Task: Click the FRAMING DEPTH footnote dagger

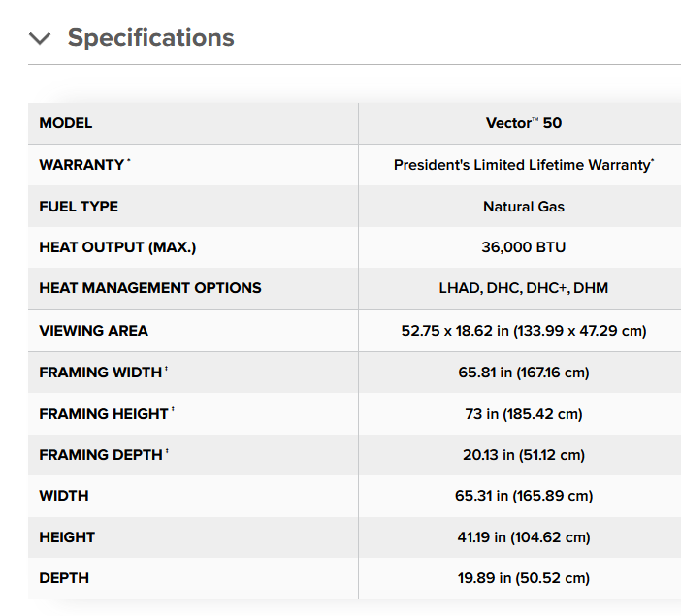Action: [x=167, y=450]
